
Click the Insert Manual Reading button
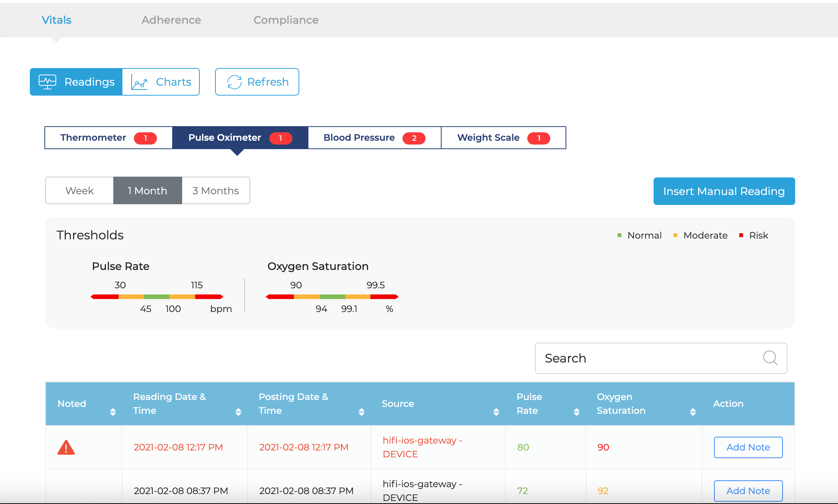point(724,191)
